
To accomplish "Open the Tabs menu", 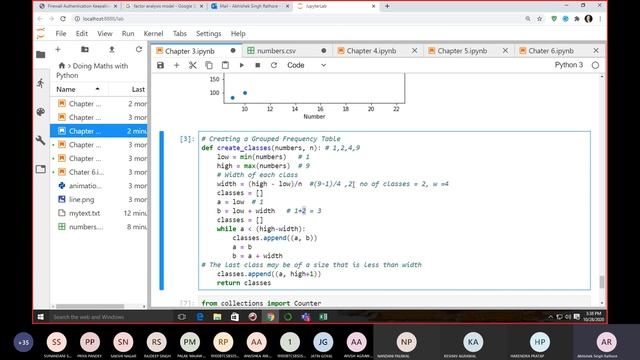I will pyautogui.click(x=179, y=33).
